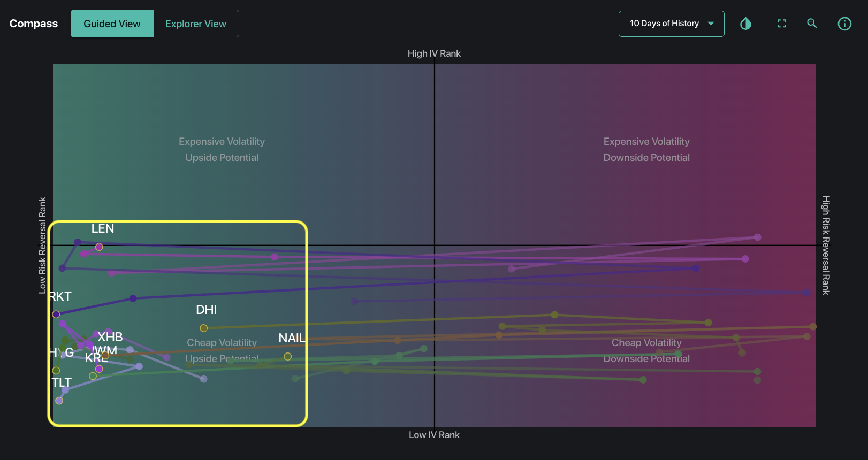Switch to the Guided View tab
868x460 pixels.
click(112, 24)
